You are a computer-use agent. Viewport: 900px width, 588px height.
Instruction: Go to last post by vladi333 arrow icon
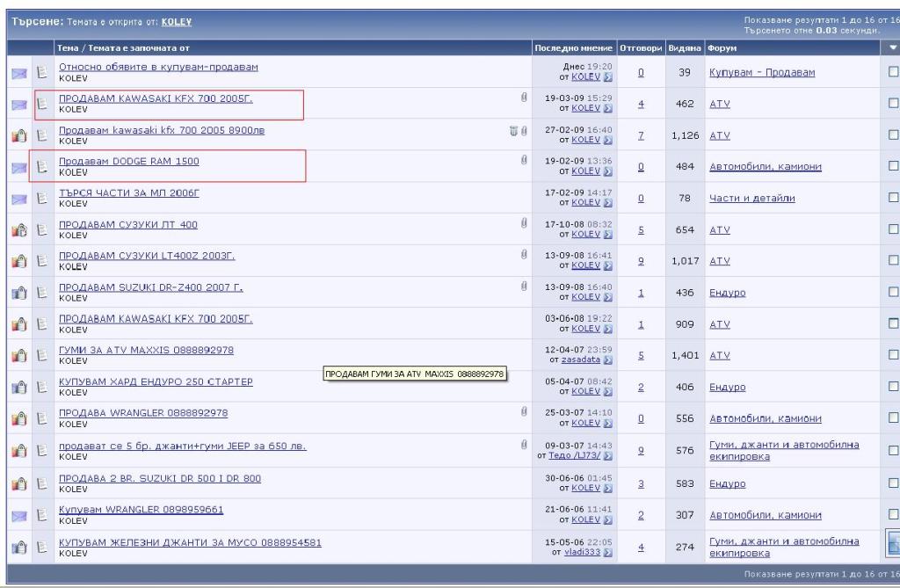[x=608, y=552]
